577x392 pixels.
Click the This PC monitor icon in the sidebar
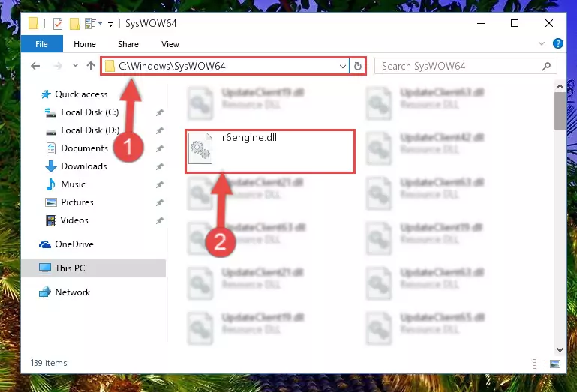coord(45,268)
